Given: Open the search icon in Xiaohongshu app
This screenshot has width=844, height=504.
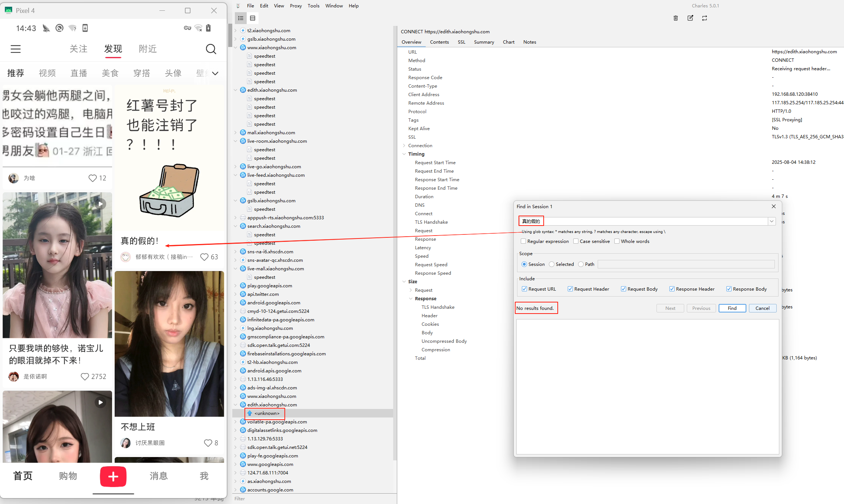Looking at the screenshot, I should coord(211,49).
